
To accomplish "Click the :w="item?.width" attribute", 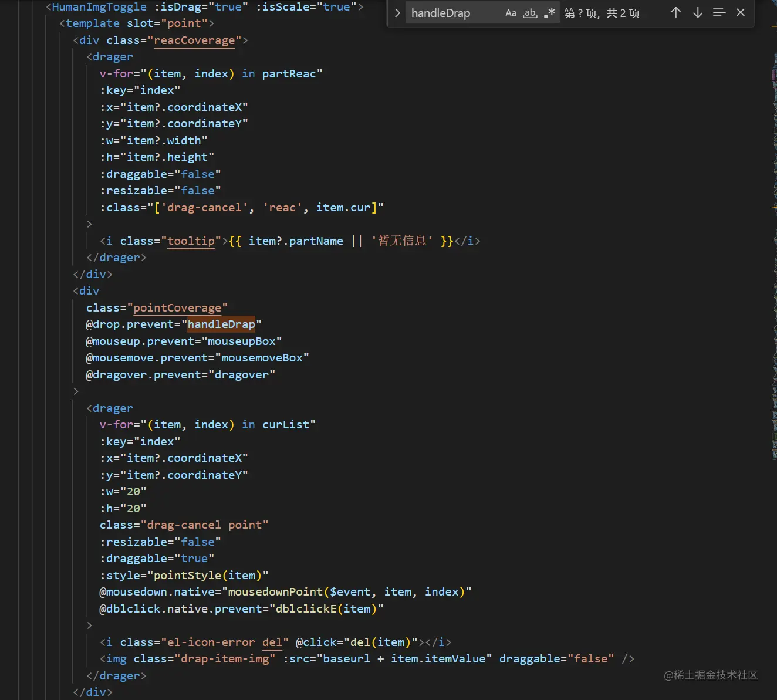I will pyautogui.click(x=153, y=141).
